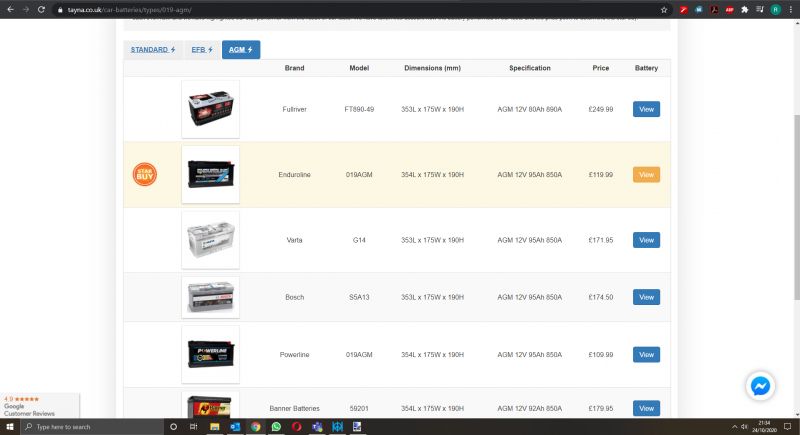View the Fullriver FT890-49 battery
The width and height of the screenshot is (800, 435).
click(x=646, y=109)
